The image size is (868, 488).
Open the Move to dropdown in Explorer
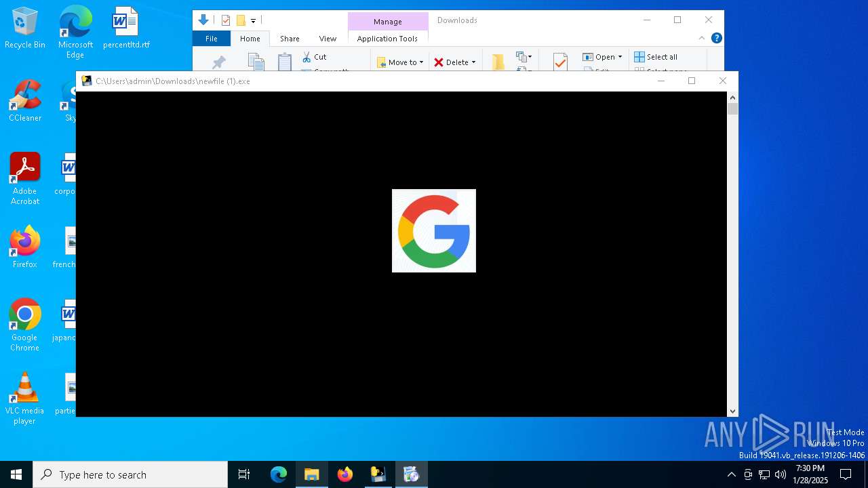[x=400, y=62]
